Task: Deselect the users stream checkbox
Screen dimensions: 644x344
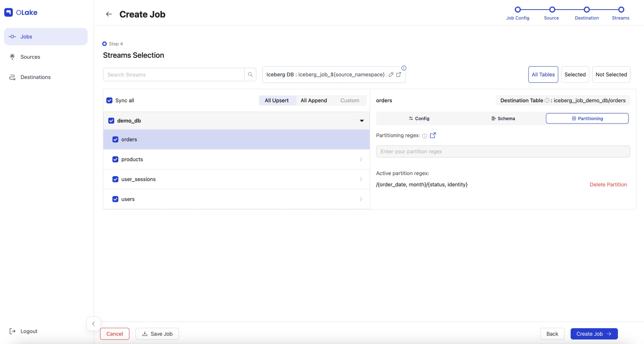Action: (x=115, y=199)
